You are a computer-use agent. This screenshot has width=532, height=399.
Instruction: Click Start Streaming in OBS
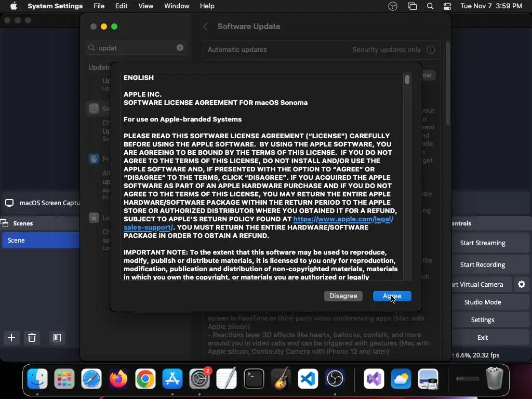click(490, 243)
